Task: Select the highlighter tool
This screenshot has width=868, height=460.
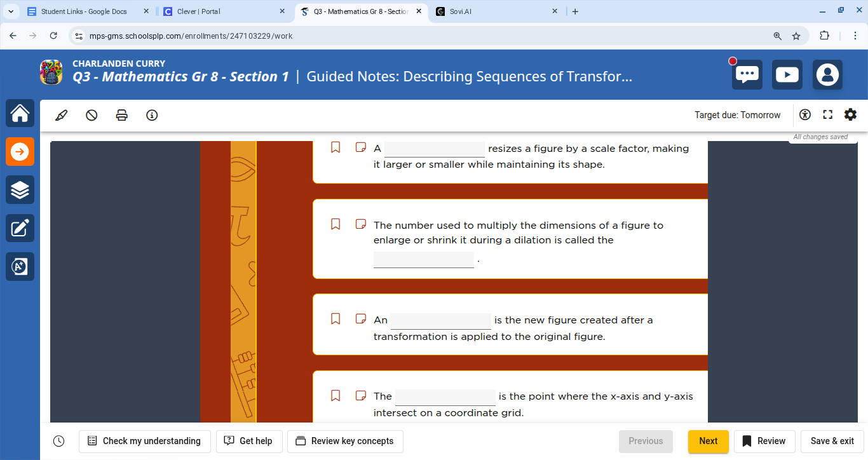Action: pos(62,115)
